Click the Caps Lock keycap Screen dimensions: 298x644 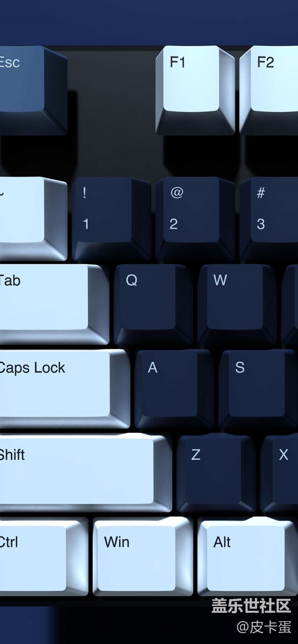tap(65, 389)
